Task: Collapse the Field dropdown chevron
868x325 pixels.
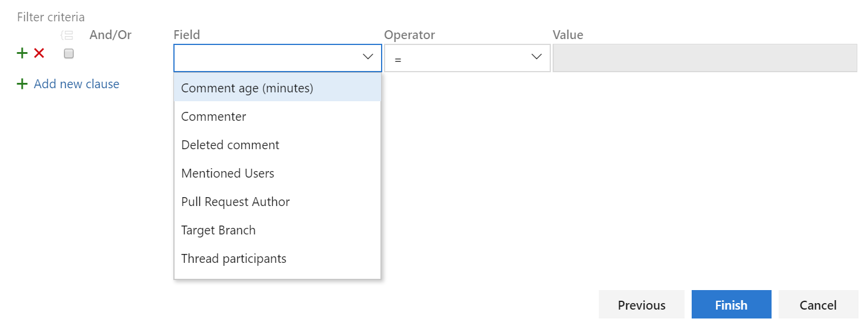Action: 368,57
